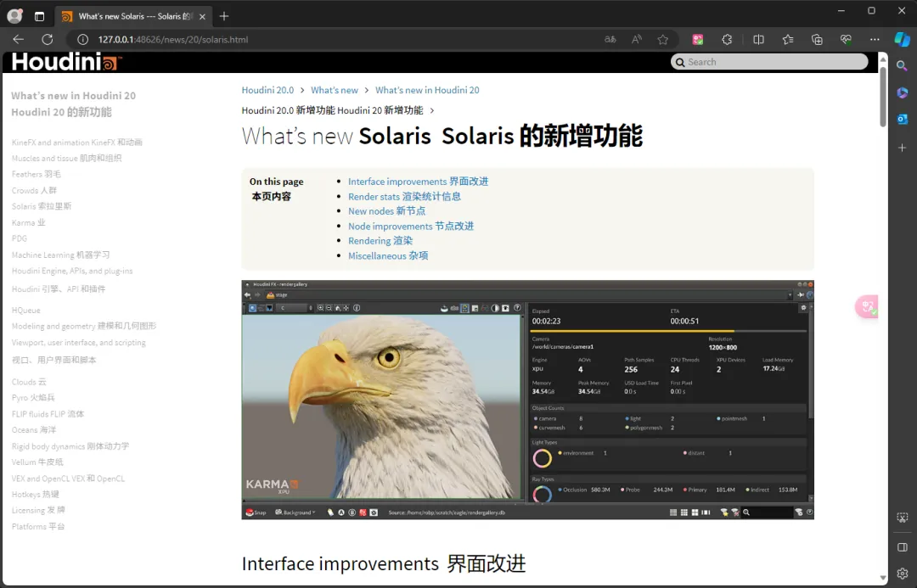Screen dimensions: 917x588
Task: Open Houdini Engine, APIs, and plug-ins link
Action: (72, 272)
